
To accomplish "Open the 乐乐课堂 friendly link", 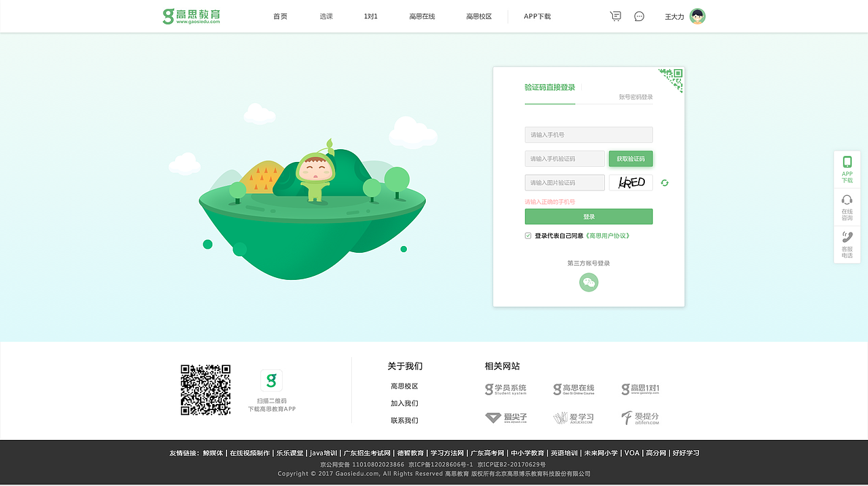I will [289, 453].
